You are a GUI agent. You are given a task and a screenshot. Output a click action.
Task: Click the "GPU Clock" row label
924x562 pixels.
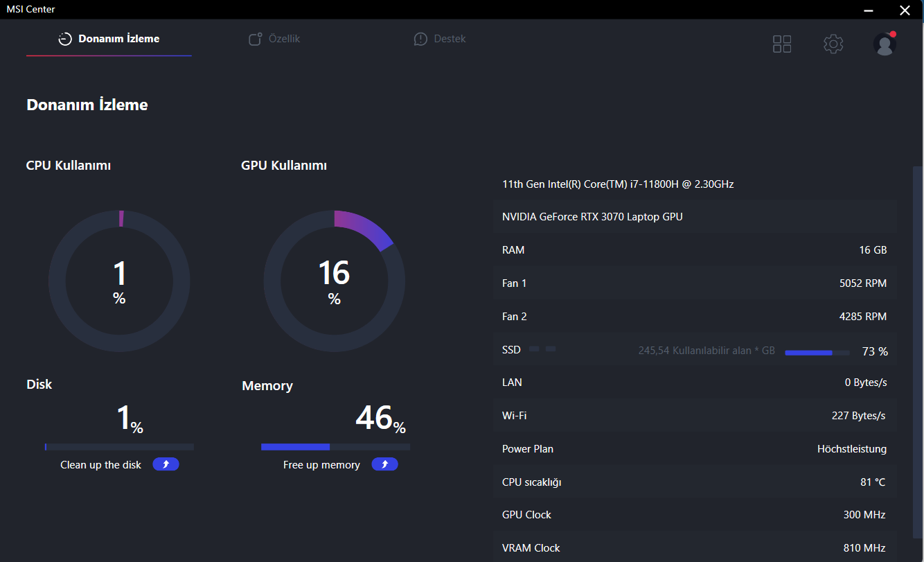527,515
